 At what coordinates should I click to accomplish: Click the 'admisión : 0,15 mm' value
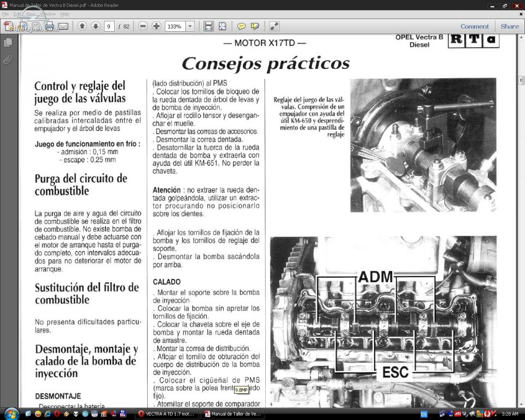click(x=87, y=152)
